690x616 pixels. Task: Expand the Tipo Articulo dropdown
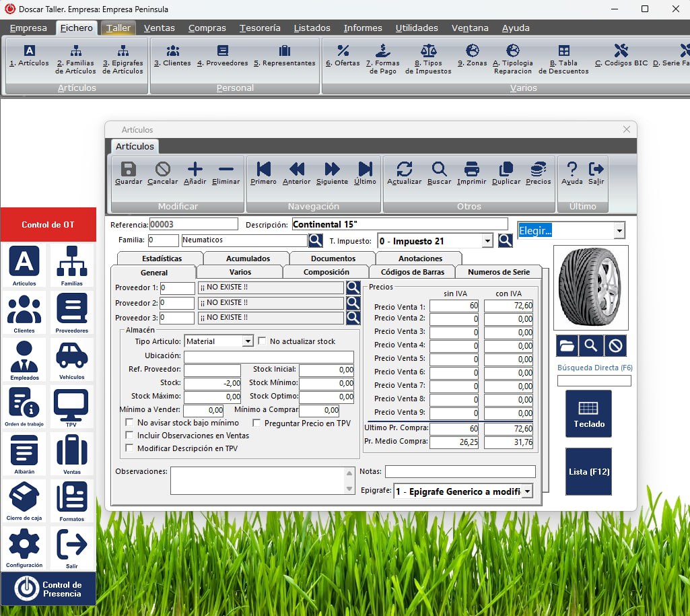coord(247,341)
